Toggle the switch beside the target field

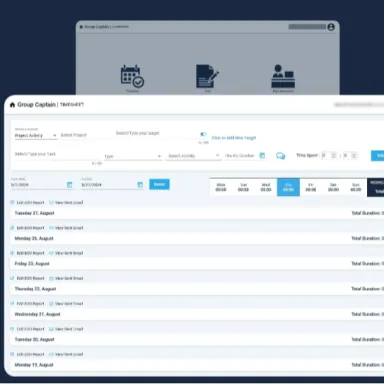pyautogui.click(x=203, y=134)
